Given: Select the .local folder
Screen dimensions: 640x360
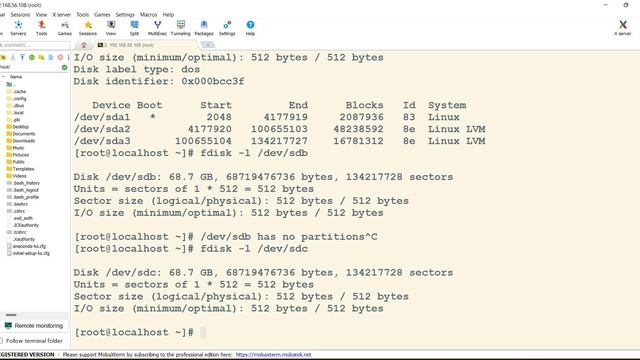Looking at the screenshot, I should (16, 112).
